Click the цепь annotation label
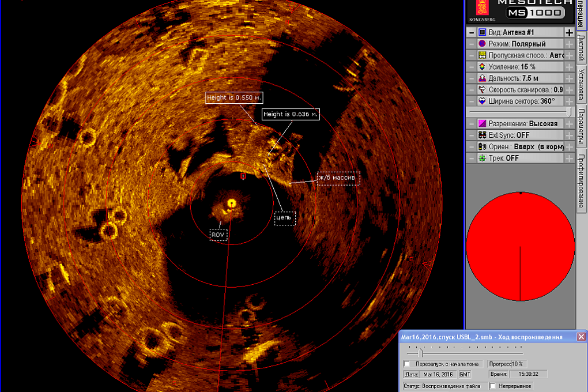588x392 pixels. (285, 218)
